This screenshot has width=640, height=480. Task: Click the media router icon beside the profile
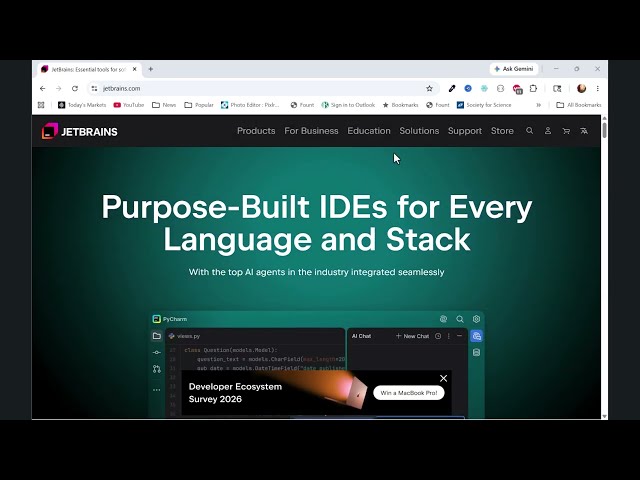(x=557, y=89)
